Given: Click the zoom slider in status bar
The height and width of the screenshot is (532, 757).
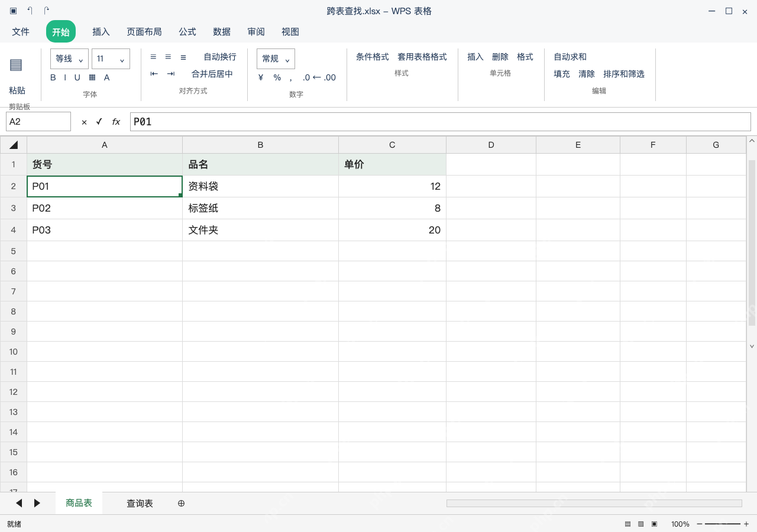Looking at the screenshot, I should (723, 524).
